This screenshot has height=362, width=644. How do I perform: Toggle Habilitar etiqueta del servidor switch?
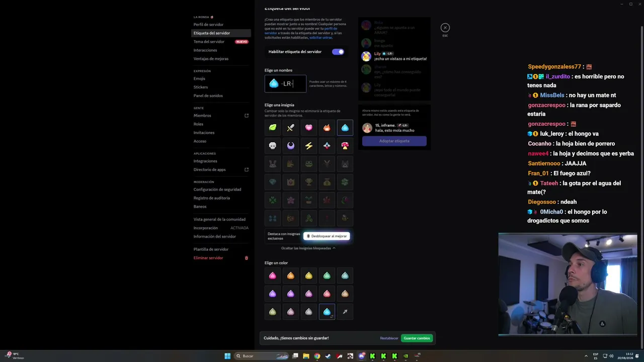click(x=338, y=52)
